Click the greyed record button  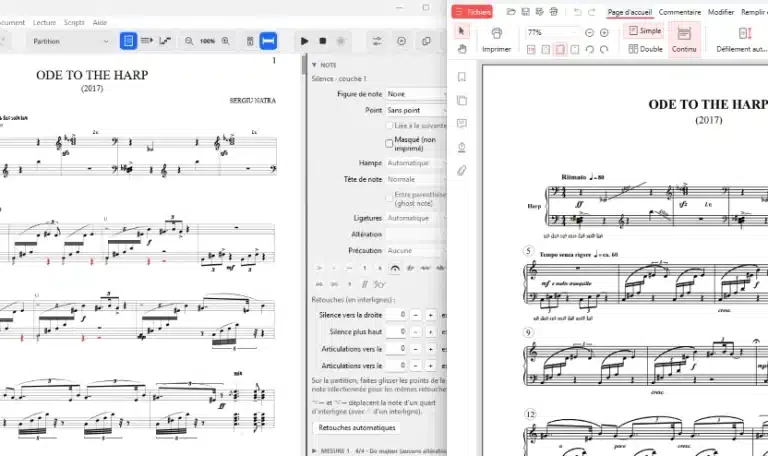click(x=341, y=41)
